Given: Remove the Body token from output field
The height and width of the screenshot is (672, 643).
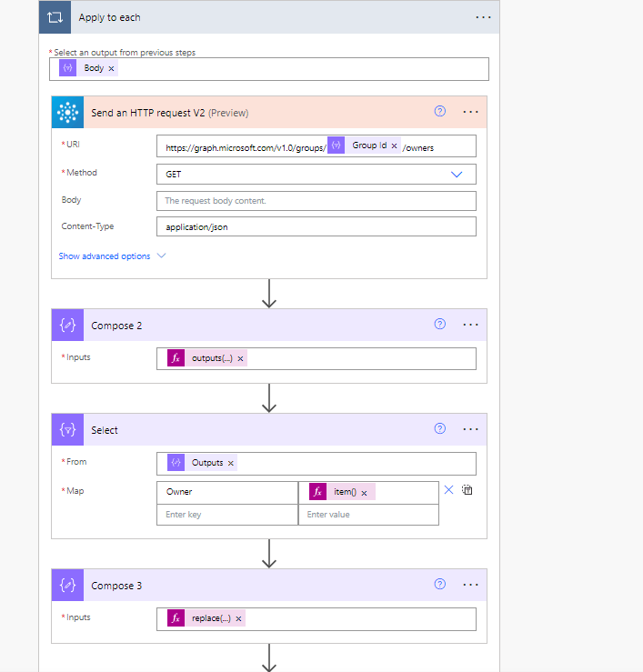Looking at the screenshot, I should pos(111,68).
